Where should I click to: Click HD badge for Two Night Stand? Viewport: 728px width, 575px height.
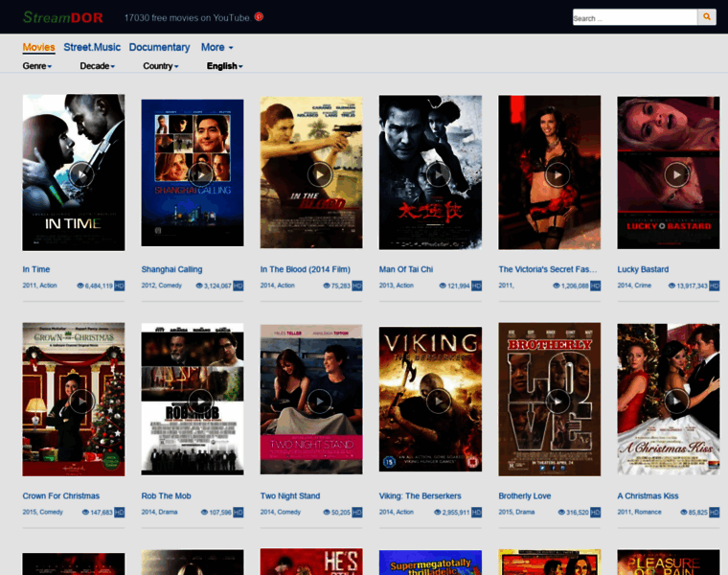(357, 513)
